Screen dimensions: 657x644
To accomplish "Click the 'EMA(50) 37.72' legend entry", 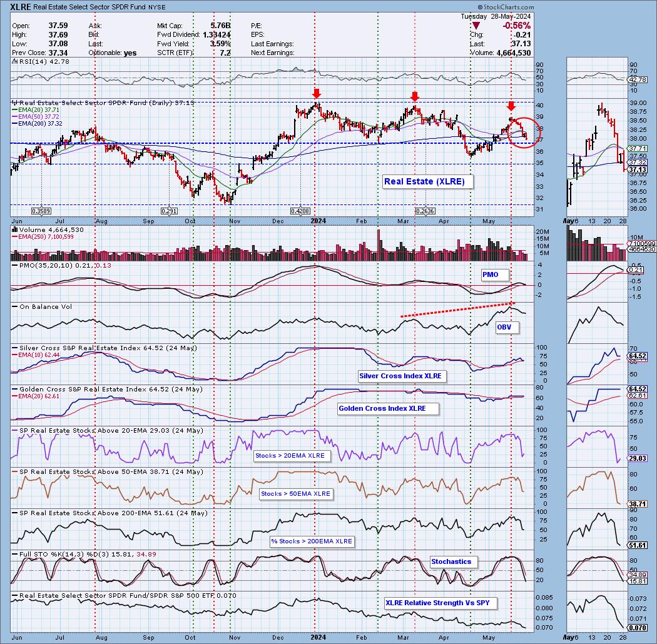I will (x=38, y=116).
